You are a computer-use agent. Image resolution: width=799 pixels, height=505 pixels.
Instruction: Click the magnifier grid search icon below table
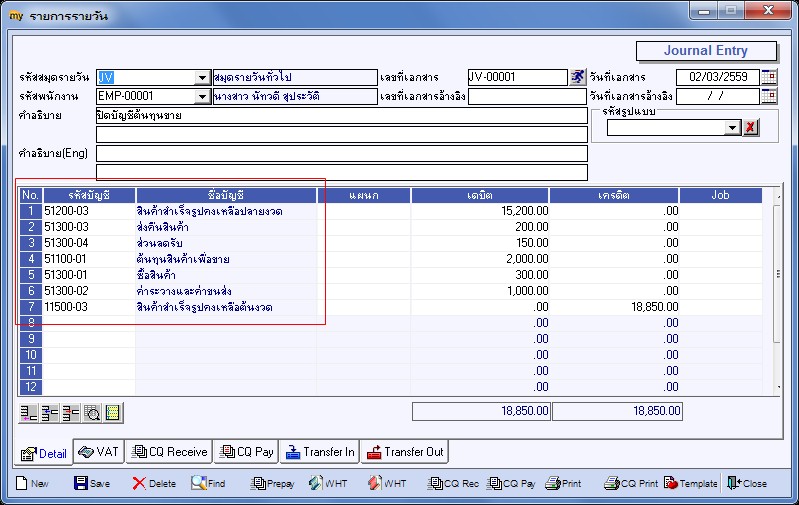click(x=92, y=413)
